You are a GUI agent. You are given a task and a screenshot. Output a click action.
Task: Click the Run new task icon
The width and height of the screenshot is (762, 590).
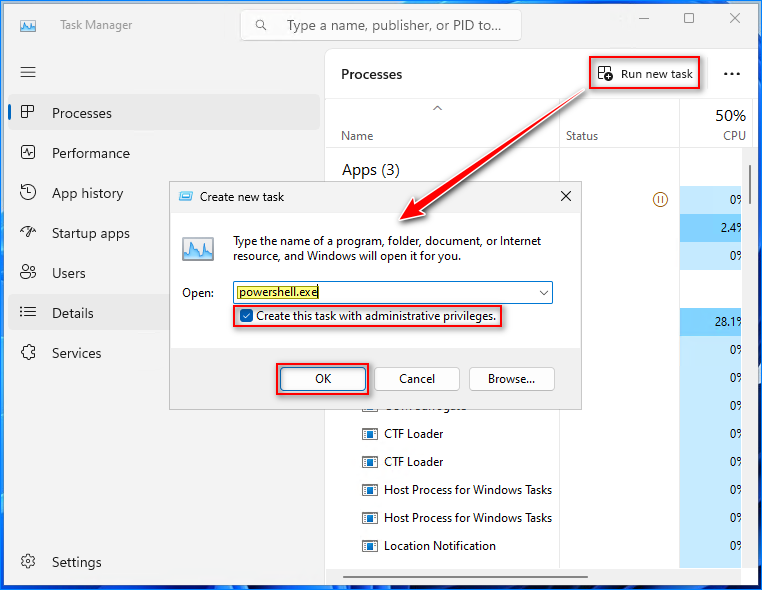605,73
